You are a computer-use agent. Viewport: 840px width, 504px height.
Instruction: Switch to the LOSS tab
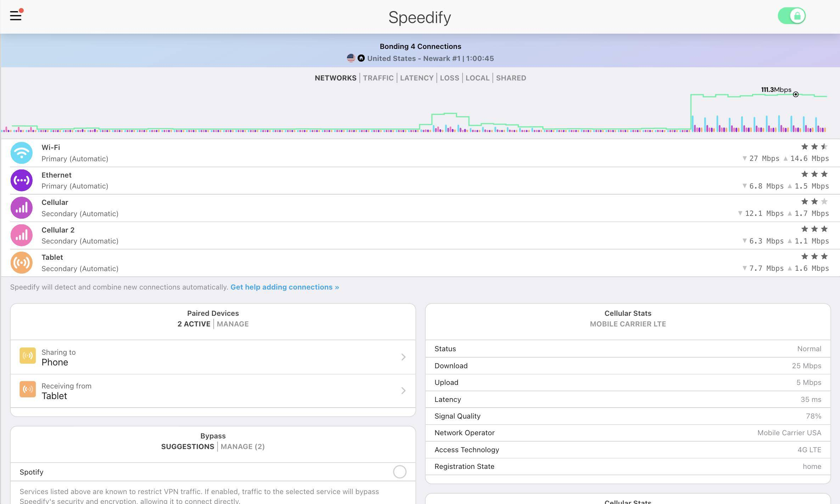[x=449, y=78]
